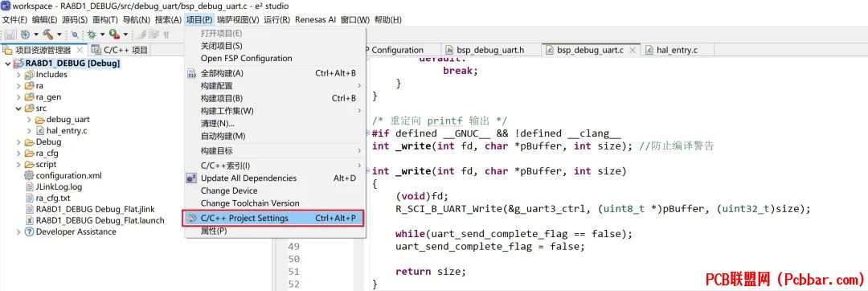Click the paragraph mark toolbar icon
This screenshot has width=868, height=291.
[166, 35]
